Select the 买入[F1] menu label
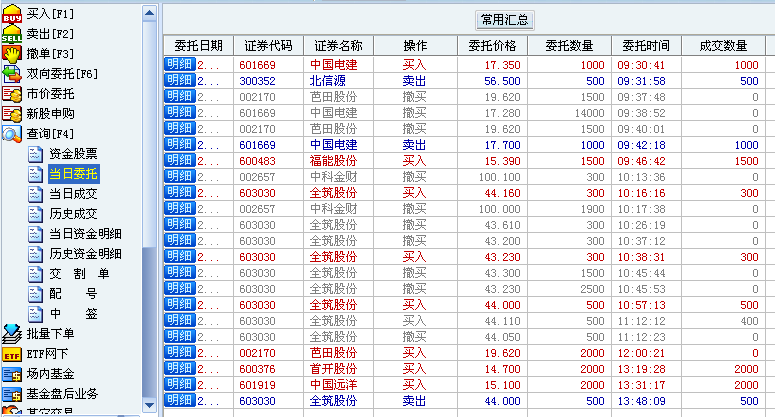775x417 pixels. [50, 14]
